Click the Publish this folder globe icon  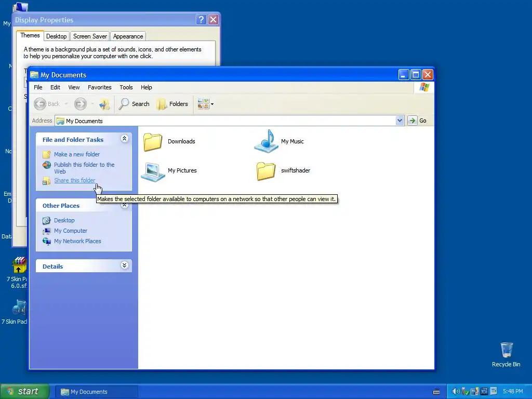46,165
